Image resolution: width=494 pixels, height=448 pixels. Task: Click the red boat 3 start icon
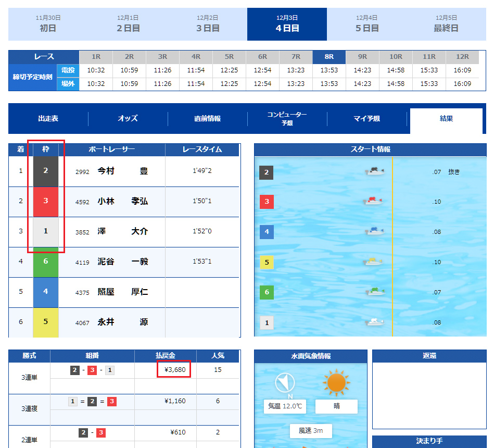(x=373, y=201)
